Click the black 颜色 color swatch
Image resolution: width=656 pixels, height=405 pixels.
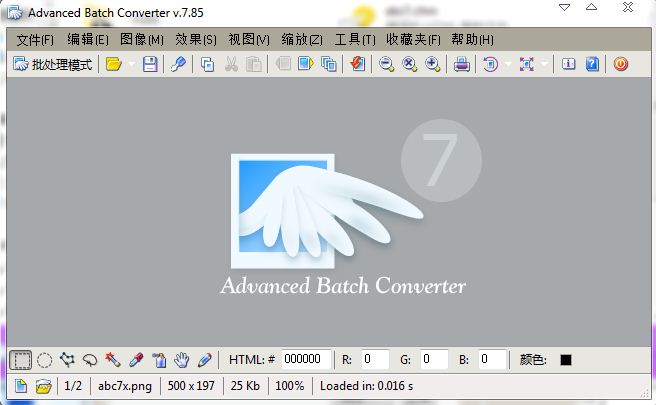[566, 359]
